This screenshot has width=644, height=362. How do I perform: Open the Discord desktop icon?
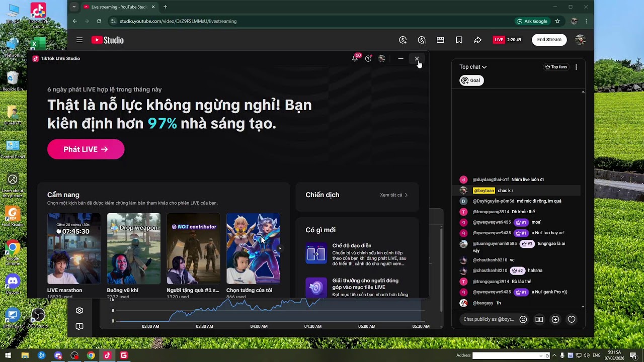point(13,285)
